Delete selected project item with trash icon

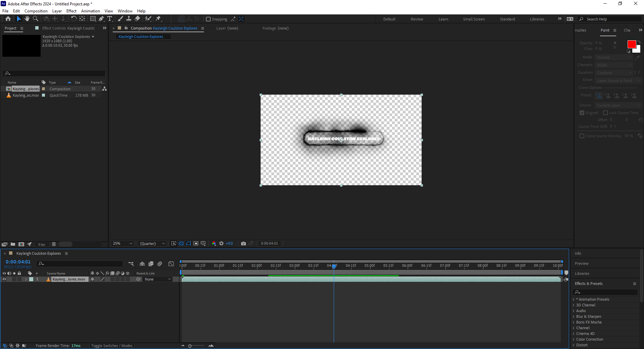click(x=54, y=244)
